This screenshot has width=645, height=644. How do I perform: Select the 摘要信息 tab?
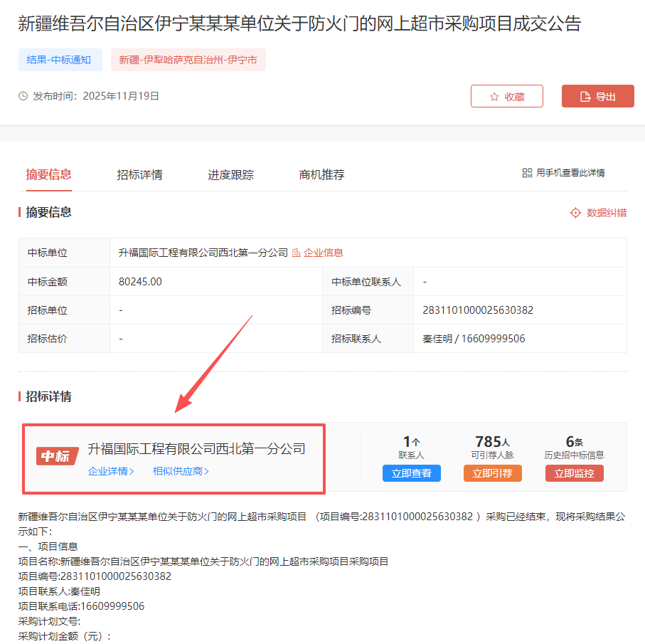click(x=48, y=175)
